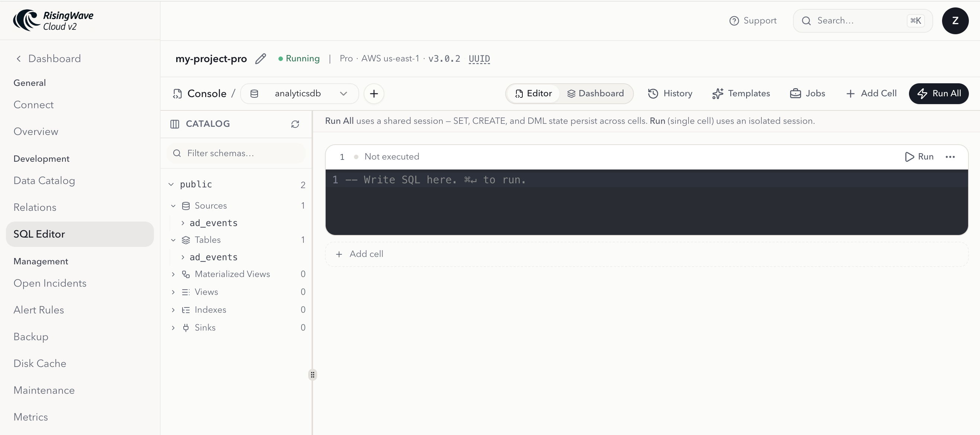
Task: Open the cell's three-dots more menu
Action: point(950,157)
